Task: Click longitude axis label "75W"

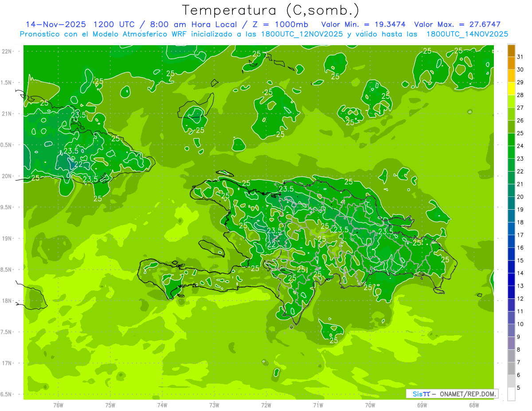Action: 110,405
